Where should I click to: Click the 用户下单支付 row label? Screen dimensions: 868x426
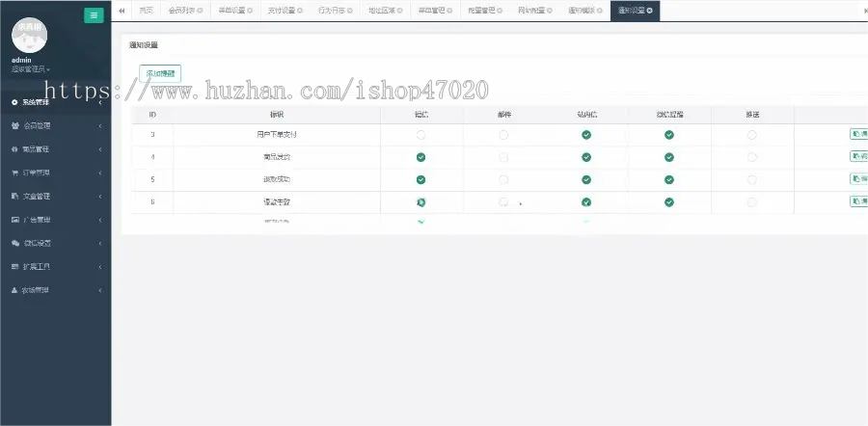[x=277, y=134]
